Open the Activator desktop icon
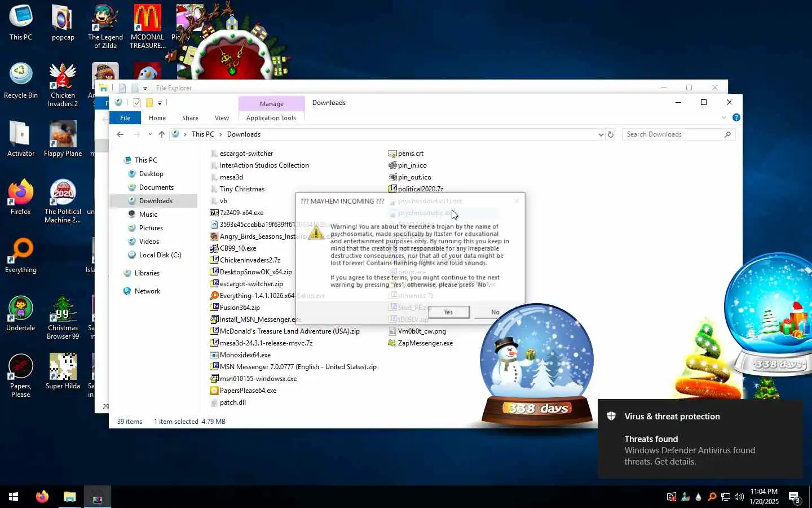 pyautogui.click(x=21, y=139)
